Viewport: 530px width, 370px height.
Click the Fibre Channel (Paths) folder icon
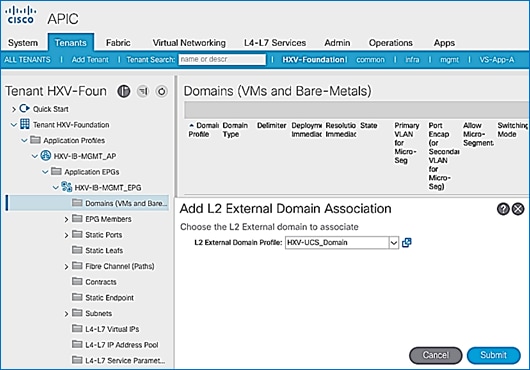(77, 266)
